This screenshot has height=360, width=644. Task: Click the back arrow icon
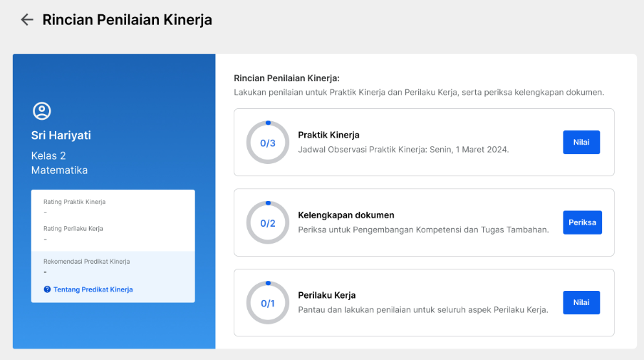(27, 20)
